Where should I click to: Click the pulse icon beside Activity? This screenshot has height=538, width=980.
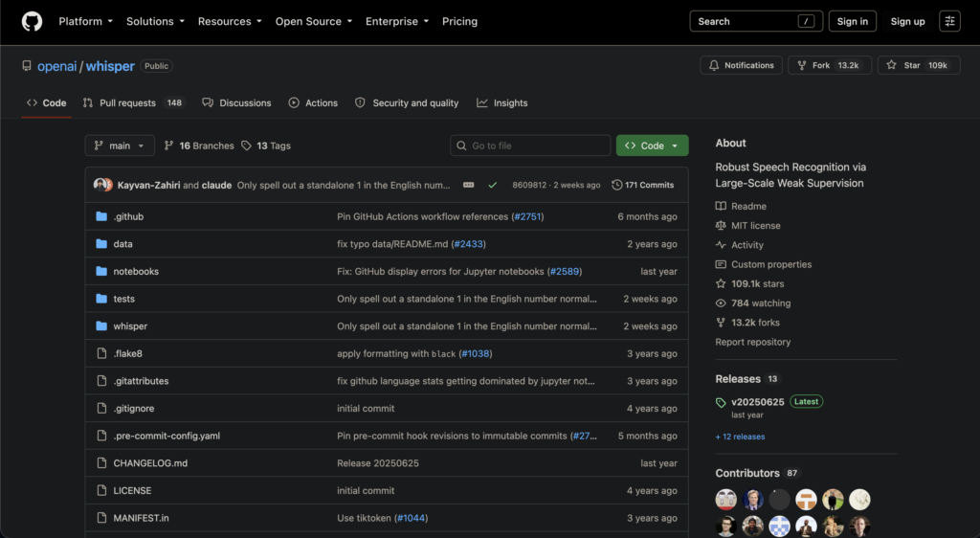721,245
